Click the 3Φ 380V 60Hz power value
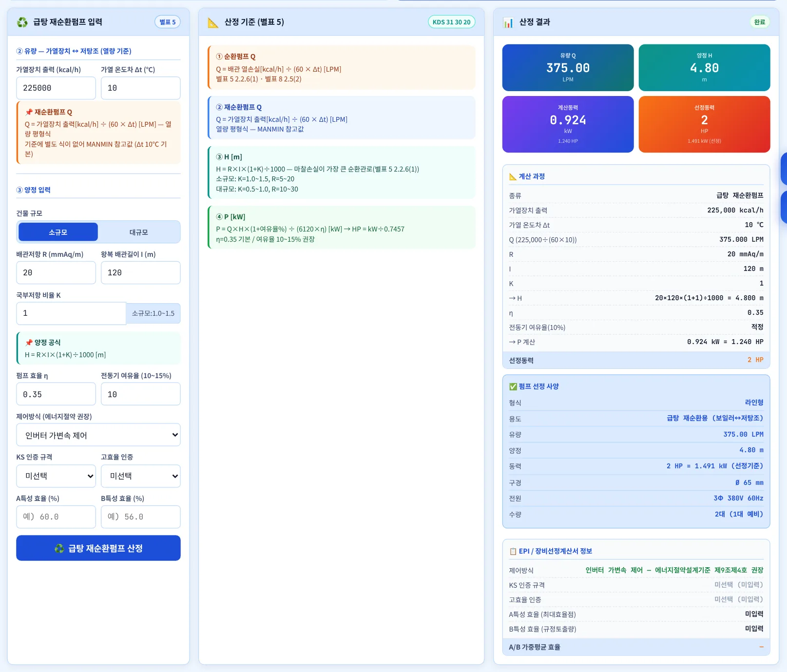The image size is (787, 672). [x=739, y=498]
